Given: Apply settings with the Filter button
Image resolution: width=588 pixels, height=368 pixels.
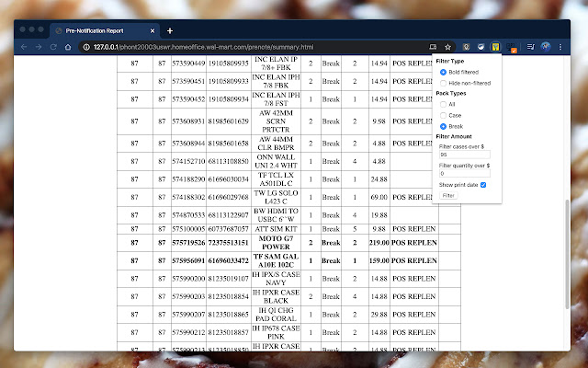Looking at the screenshot, I should click(448, 195).
